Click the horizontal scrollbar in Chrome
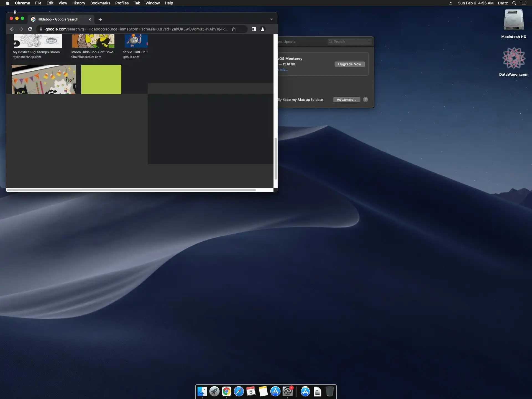The width and height of the screenshot is (532, 399). (131, 190)
